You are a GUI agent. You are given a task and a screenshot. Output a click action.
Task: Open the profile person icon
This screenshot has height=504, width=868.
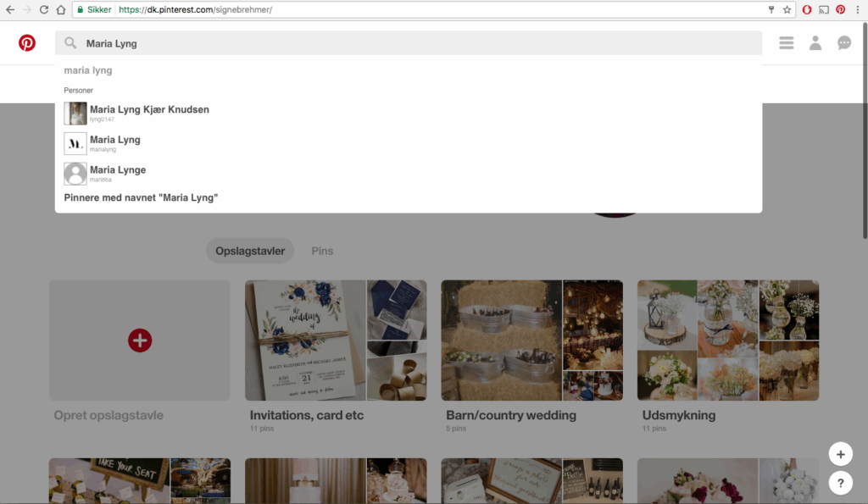815,42
